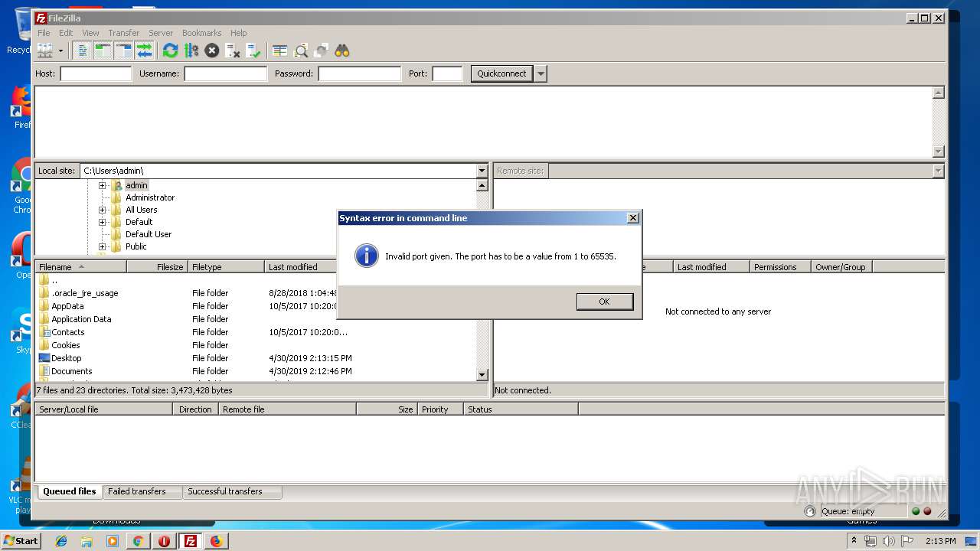Screen dimensions: 980x551
Task: Select the Administrator folder in tree
Action: [x=150, y=197]
